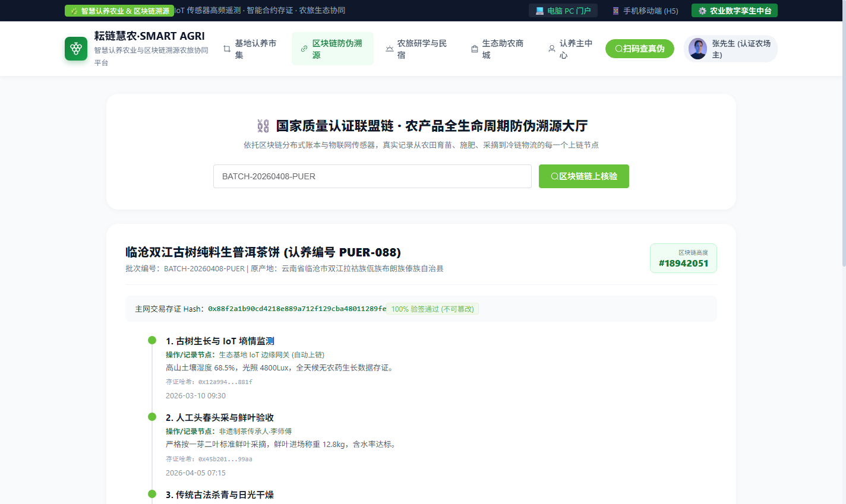This screenshot has height=504, width=846.
Task: Click the product title 临沧双江古树纯料生普洱茶饼
Action: [263, 252]
